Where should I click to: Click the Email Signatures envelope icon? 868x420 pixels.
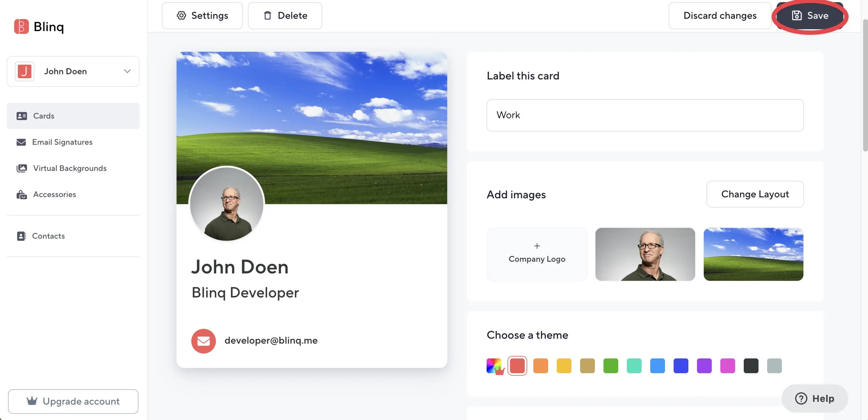(21, 142)
